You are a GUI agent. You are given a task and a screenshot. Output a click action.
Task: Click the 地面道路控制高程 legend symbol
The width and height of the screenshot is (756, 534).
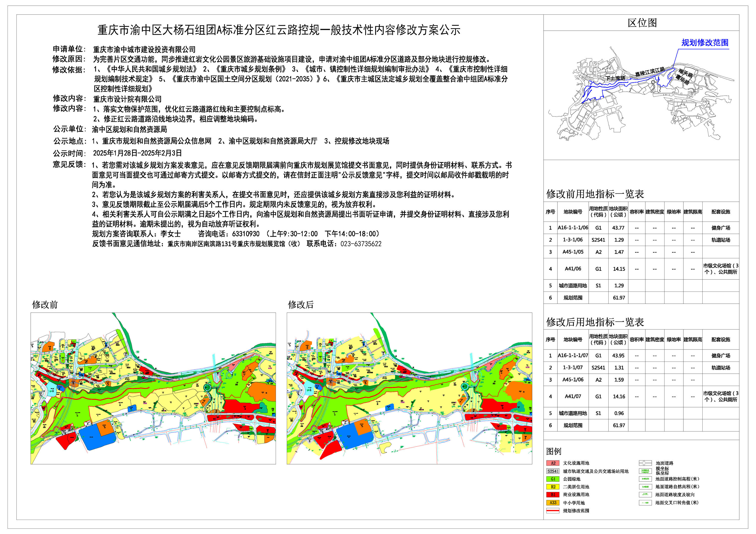(x=645, y=479)
